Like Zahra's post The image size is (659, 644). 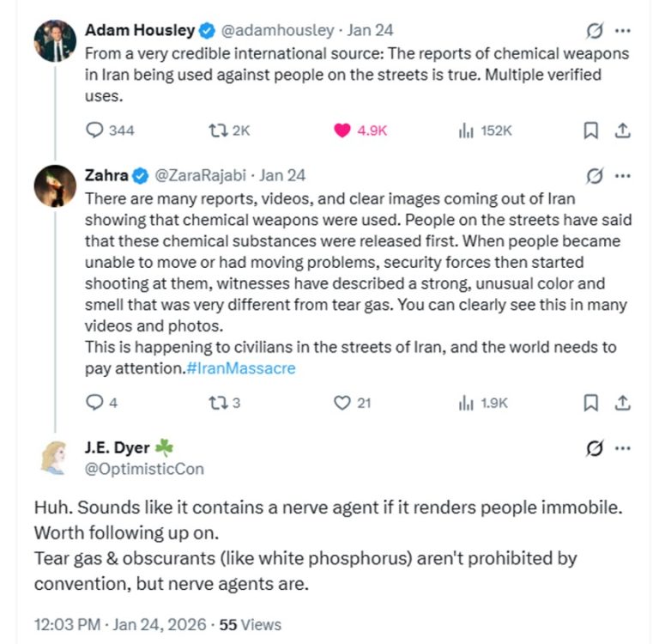342,402
